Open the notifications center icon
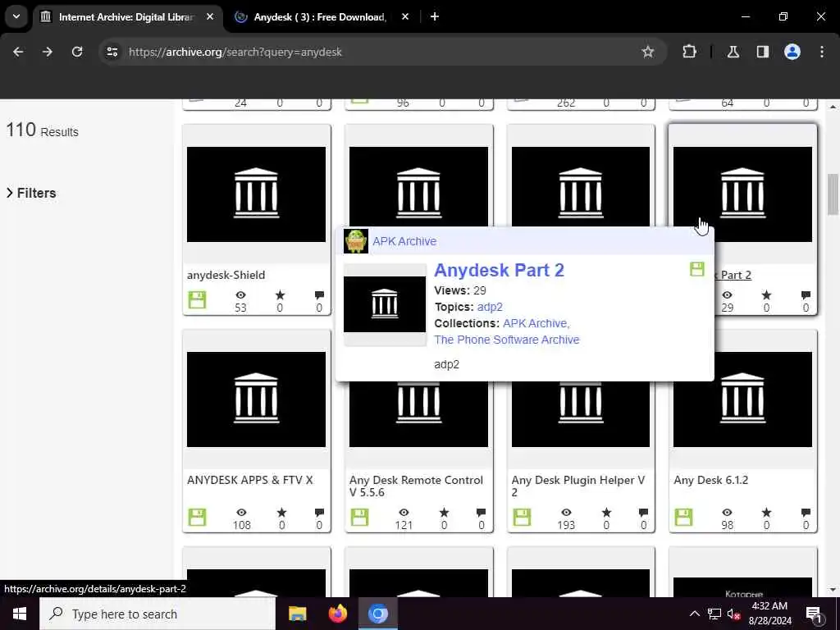The height and width of the screenshot is (630, 840). [x=814, y=614]
